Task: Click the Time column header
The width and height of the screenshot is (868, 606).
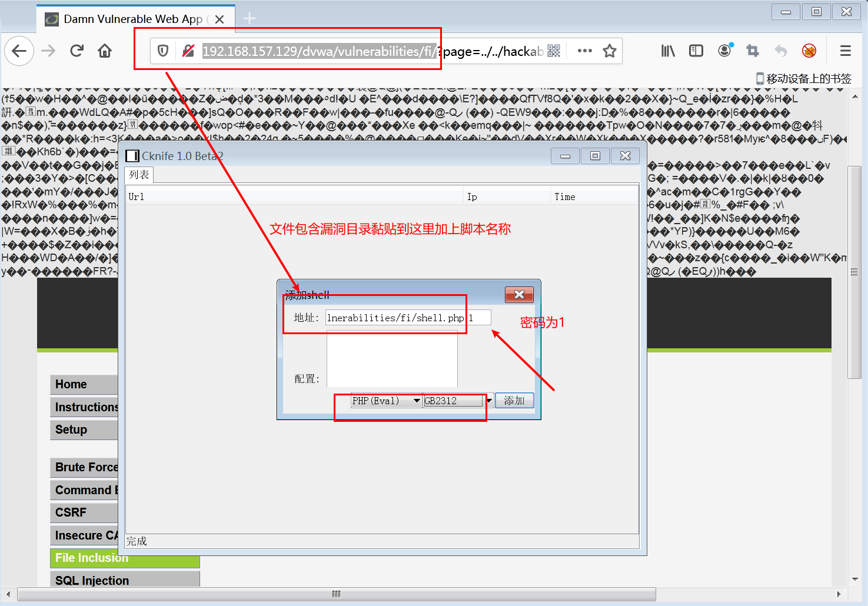Action: [x=594, y=197]
